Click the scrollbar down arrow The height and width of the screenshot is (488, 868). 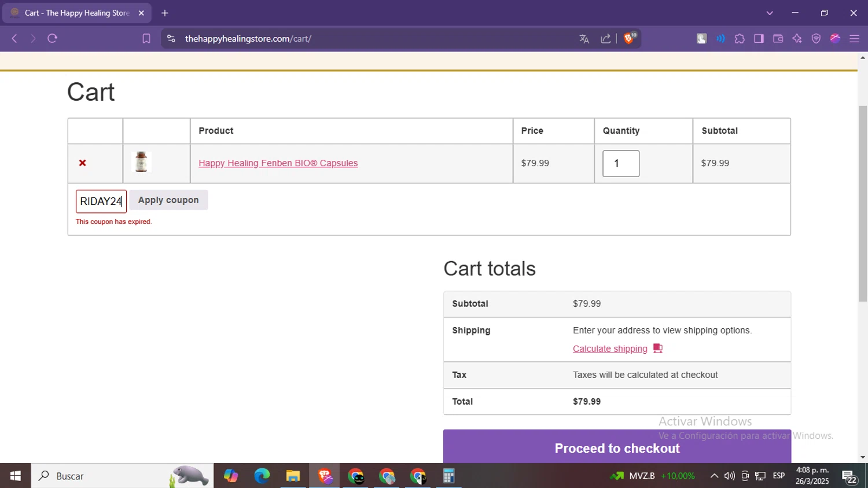[x=863, y=457]
